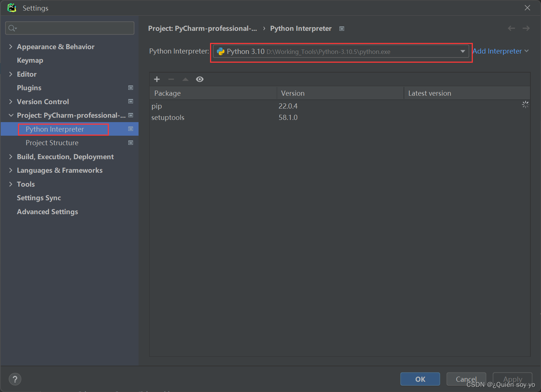Click the project-level icon on the Plugins row

tap(130, 88)
